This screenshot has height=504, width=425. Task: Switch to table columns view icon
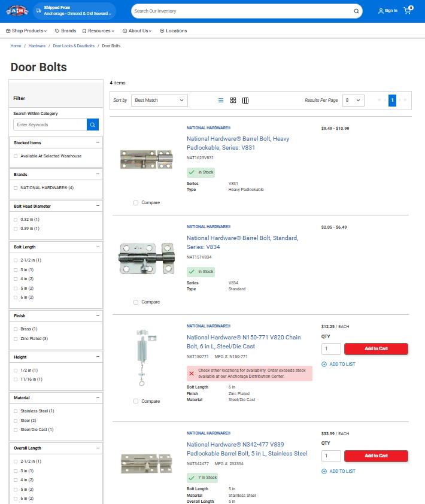[x=245, y=101]
